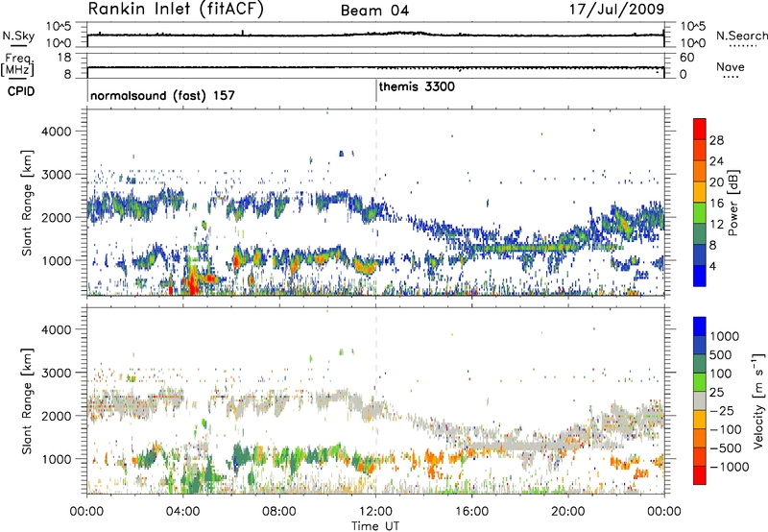The image size is (768, 532).
Task: Pick the teal 100–500 velocity colorbar segment
Action: pyautogui.click(x=700, y=364)
